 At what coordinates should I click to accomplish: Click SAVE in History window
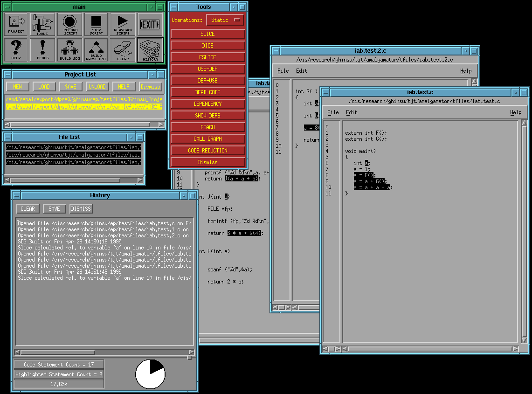[x=54, y=209]
